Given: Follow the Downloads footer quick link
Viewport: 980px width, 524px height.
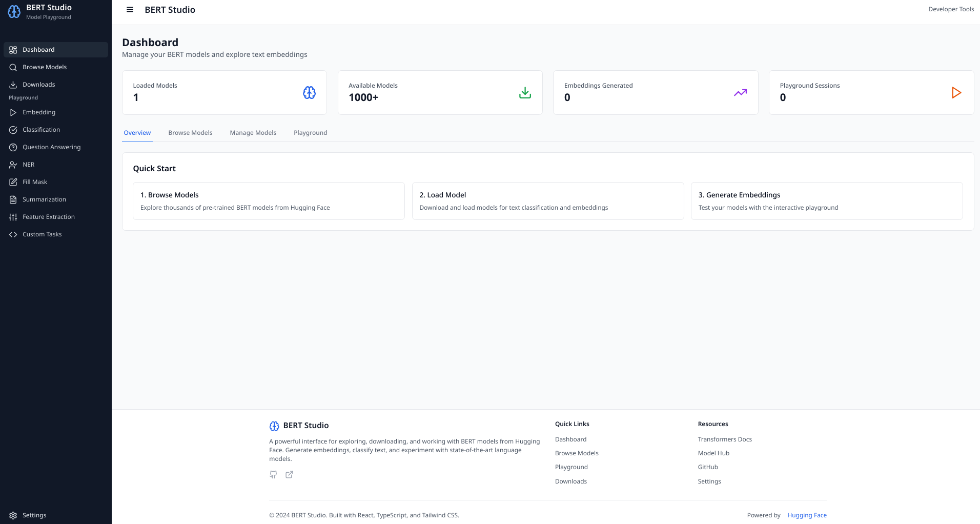Looking at the screenshot, I should (571, 481).
